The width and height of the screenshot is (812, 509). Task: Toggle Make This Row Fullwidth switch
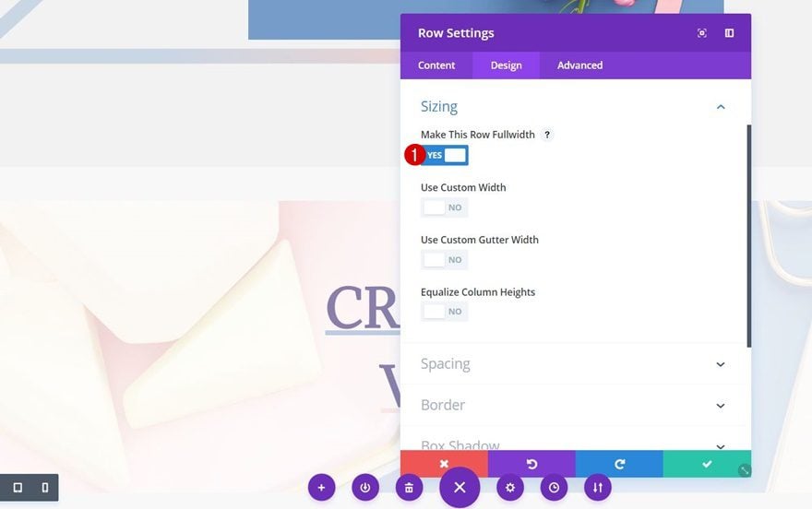point(445,155)
